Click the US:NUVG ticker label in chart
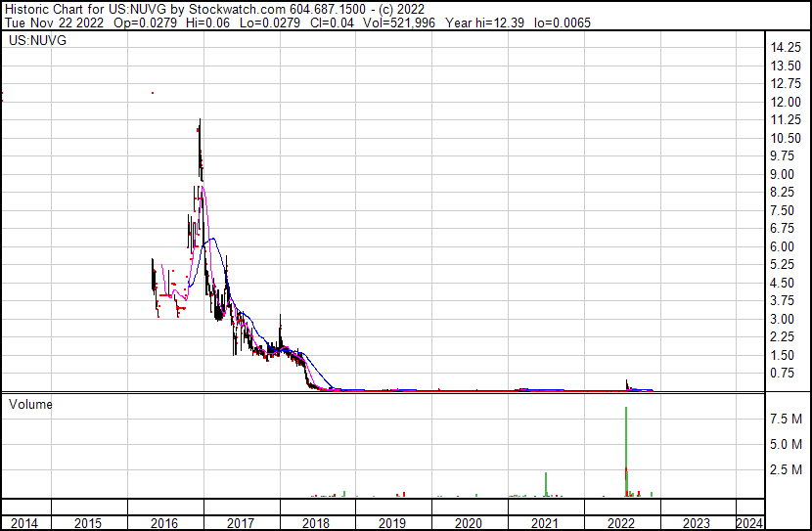The height and width of the screenshot is (531, 812). [36, 41]
